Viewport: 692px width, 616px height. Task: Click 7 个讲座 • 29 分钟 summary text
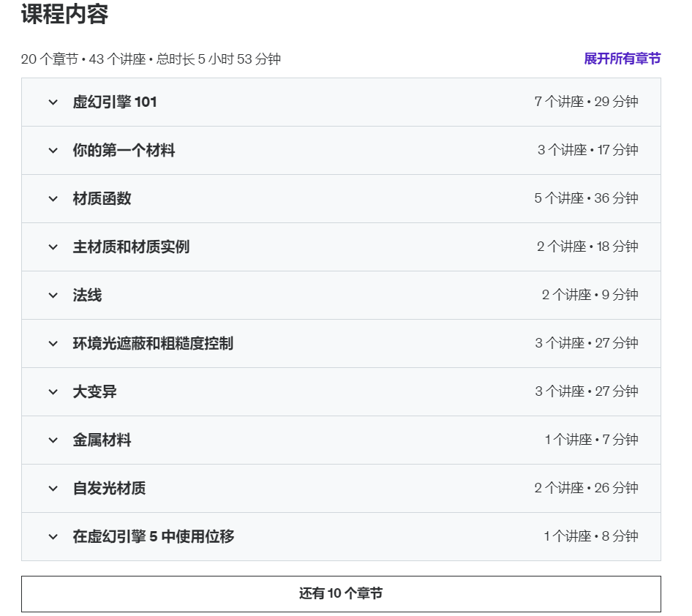click(586, 102)
